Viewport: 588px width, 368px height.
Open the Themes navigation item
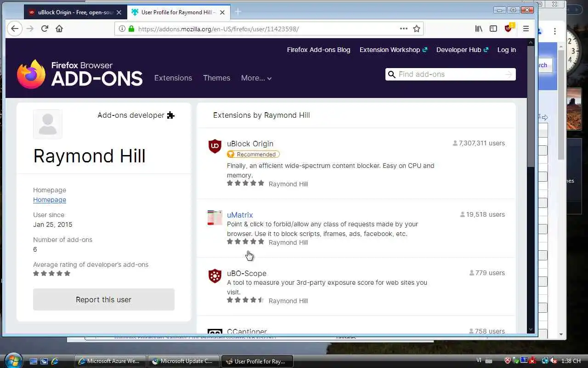[x=216, y=78]
